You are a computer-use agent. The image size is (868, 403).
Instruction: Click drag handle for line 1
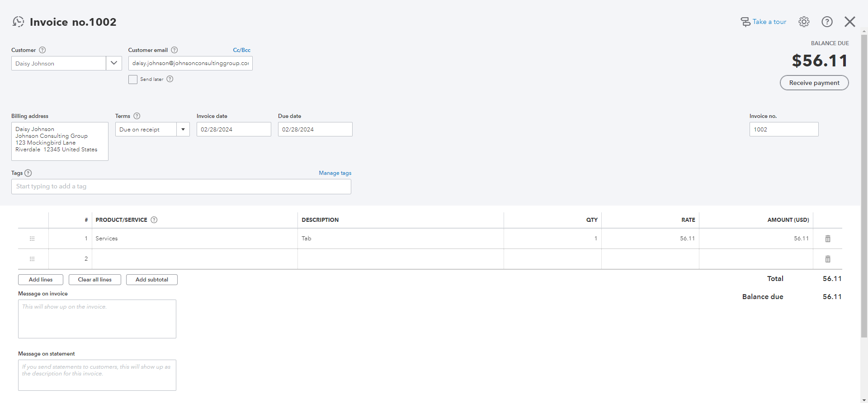point(32,239)
